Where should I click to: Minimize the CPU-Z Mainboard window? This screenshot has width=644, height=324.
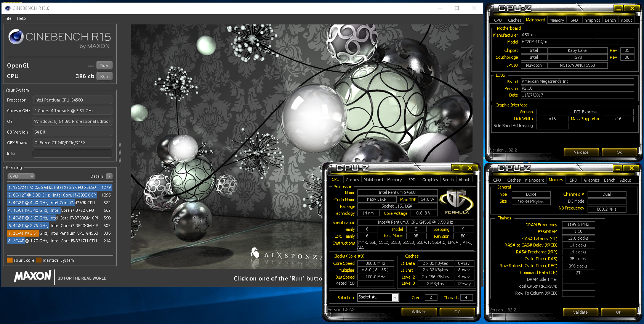coord(619,8)
